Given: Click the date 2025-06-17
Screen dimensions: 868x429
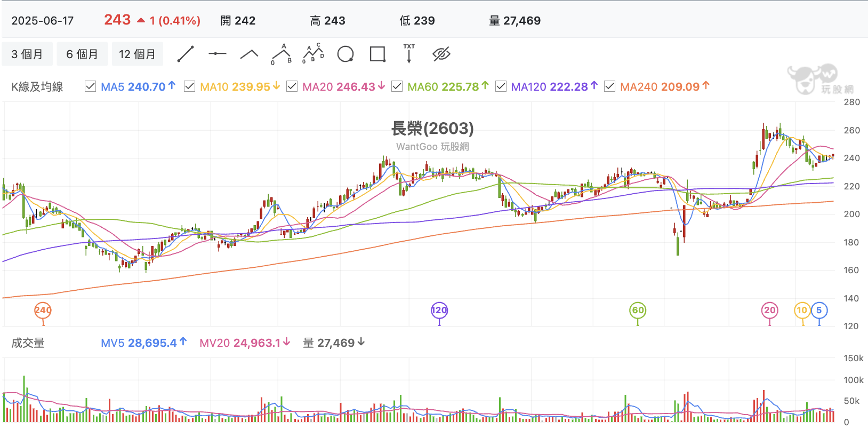Looking at the screenshot, I should pyautogui.click(x=43, y=21).
